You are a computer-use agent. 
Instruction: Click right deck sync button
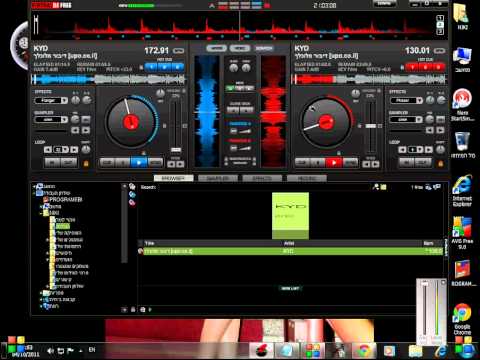[x=350, y=163]
